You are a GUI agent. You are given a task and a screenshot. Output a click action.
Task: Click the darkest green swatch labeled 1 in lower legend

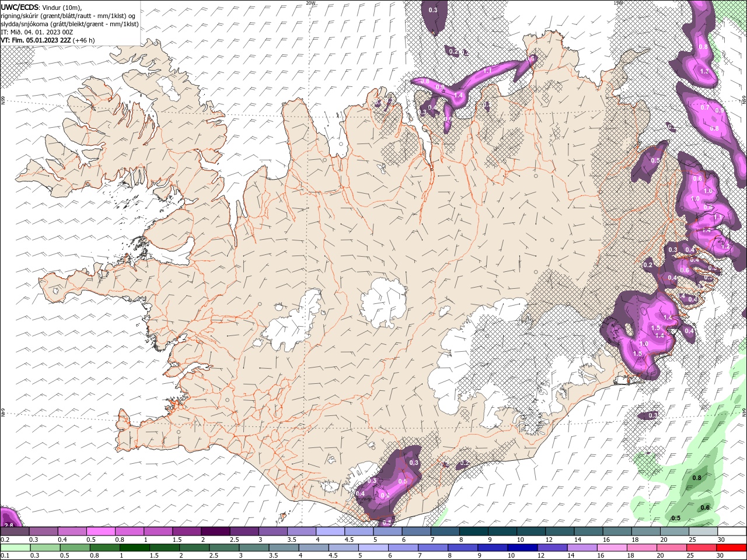(x=134, y=548)
